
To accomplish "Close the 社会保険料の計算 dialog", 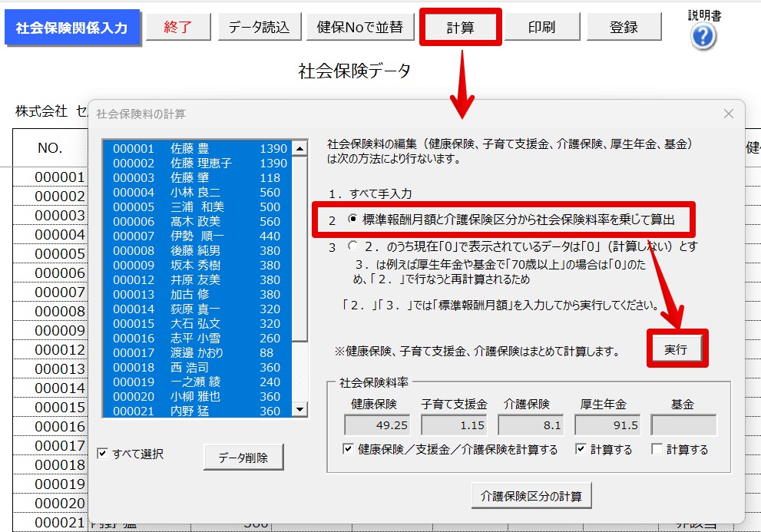I will 728,114.
